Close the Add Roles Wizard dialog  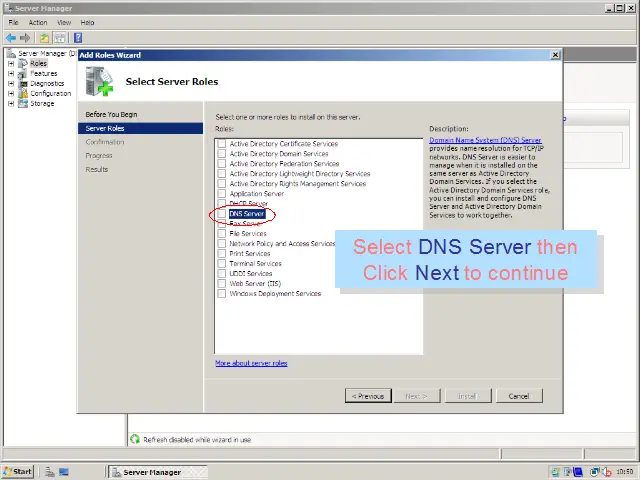[x=555, y=55]
